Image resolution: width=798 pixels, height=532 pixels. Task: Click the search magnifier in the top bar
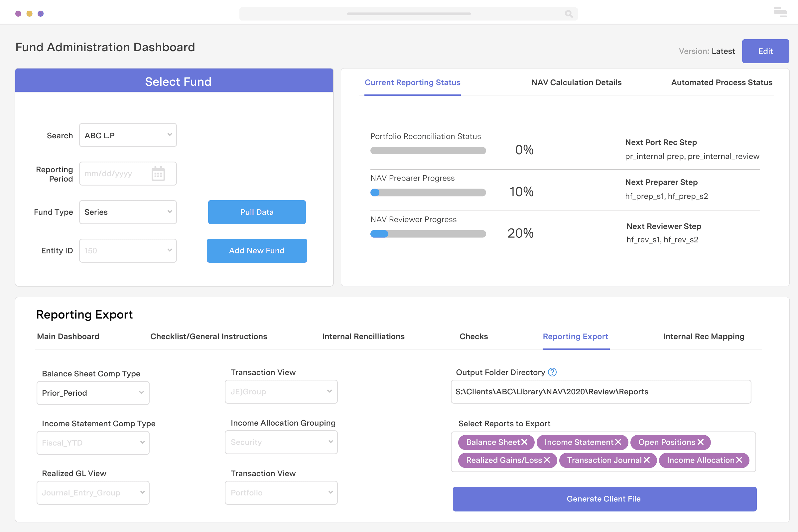coord(569,14)
